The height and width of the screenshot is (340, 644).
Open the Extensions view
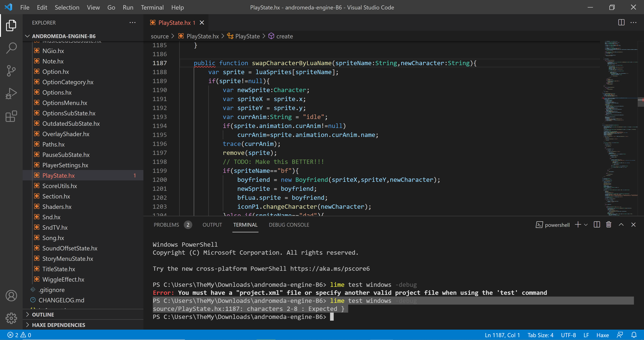click(11, 116)
